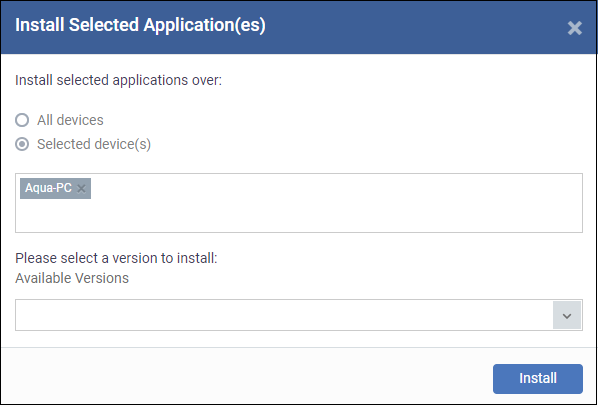Screen dimensions: 598x407
Task: Click blank area below Aqua-PC tag
Action: coord(299,216)
